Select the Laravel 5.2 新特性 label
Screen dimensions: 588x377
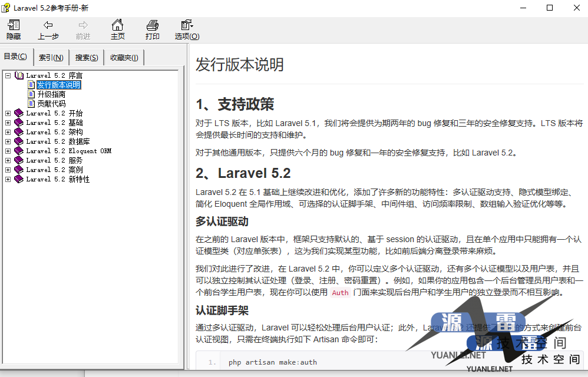click(58, 179)
